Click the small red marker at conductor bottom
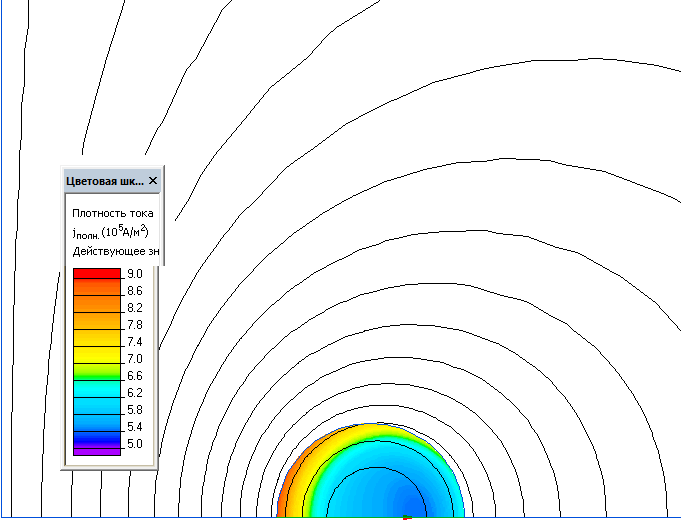 point(407,517)
